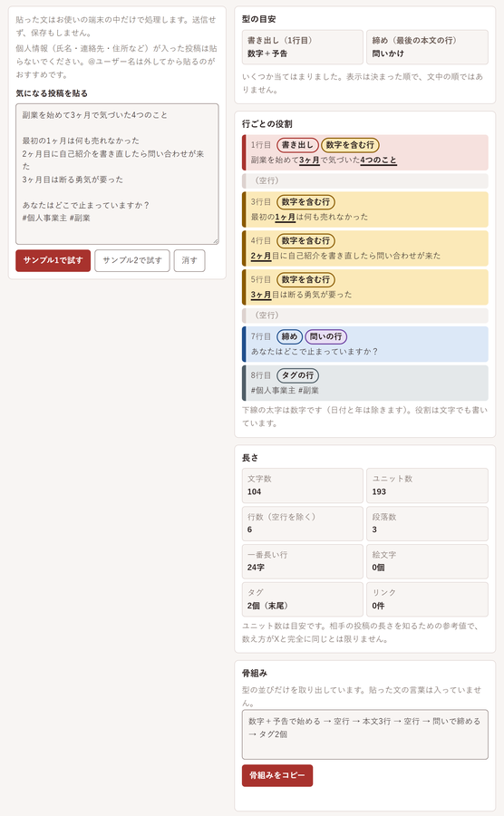
Task: Select the 書き出し tag on line 1
Action: 297,145
